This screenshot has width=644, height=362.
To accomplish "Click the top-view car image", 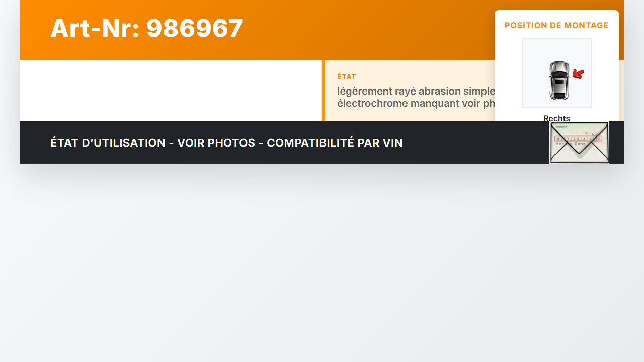I will coord(559,80).
